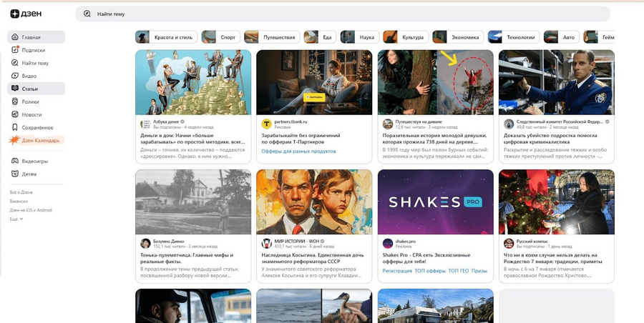Click the Видео play icon
This screenshot has height=323, width=644.
tap(15, 76)
